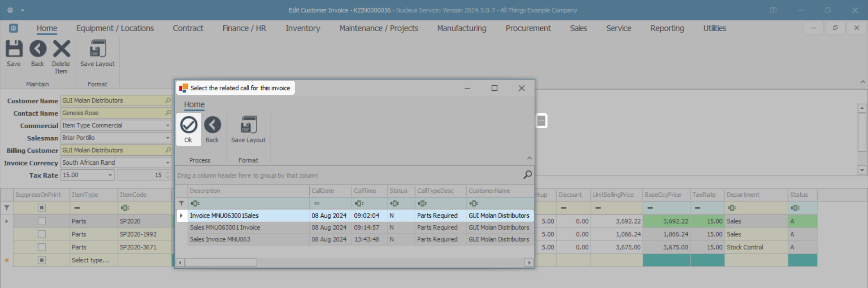Click the Back arrow in the call dialog
Screen dimensions: 868x288
point(212,125)
